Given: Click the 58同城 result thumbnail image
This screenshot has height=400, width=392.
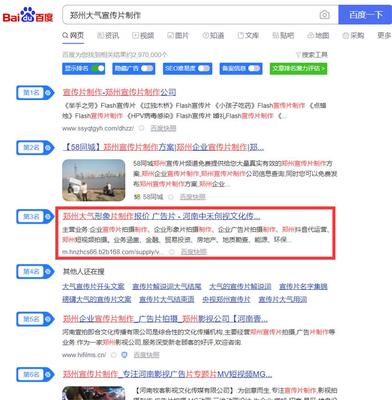Looking at the screenshot, I should pos(94,180).
